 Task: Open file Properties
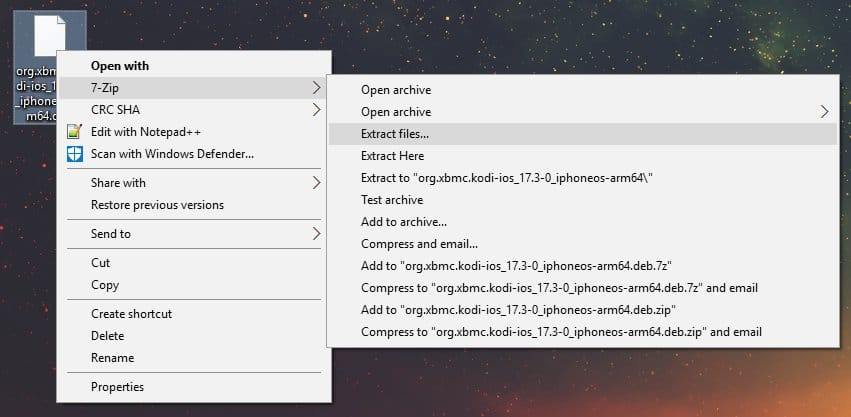click(x=192, y=387)
